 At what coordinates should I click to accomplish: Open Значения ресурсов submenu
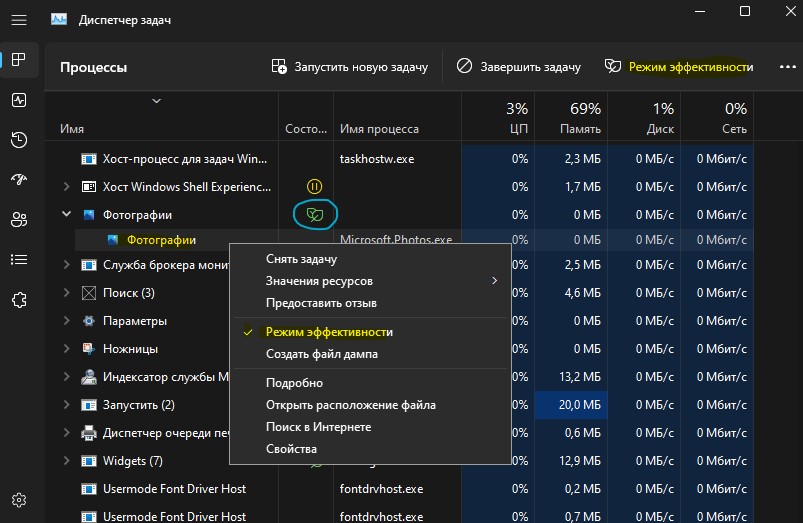tap(370, 281)
